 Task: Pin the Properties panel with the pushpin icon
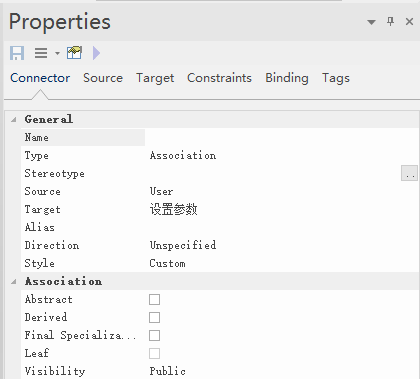[x=390, y=22]
